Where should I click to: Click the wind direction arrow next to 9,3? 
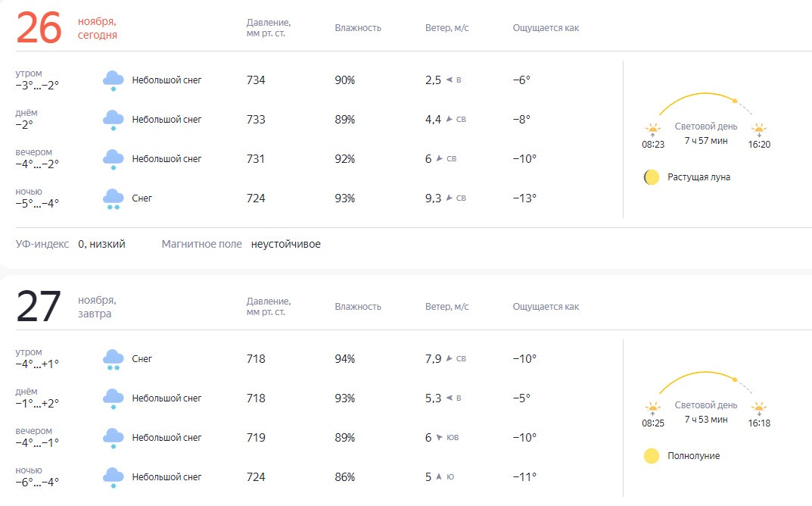(449, 198)
